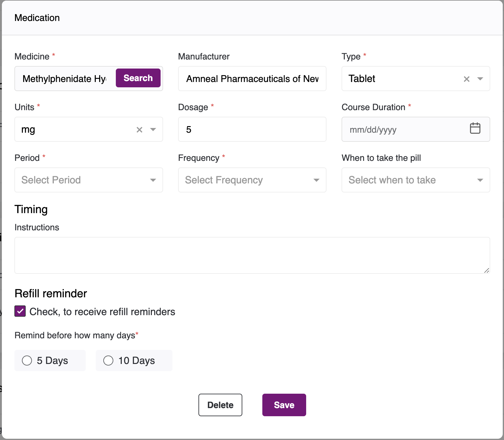Click the Search medicine button

(138, 78)
